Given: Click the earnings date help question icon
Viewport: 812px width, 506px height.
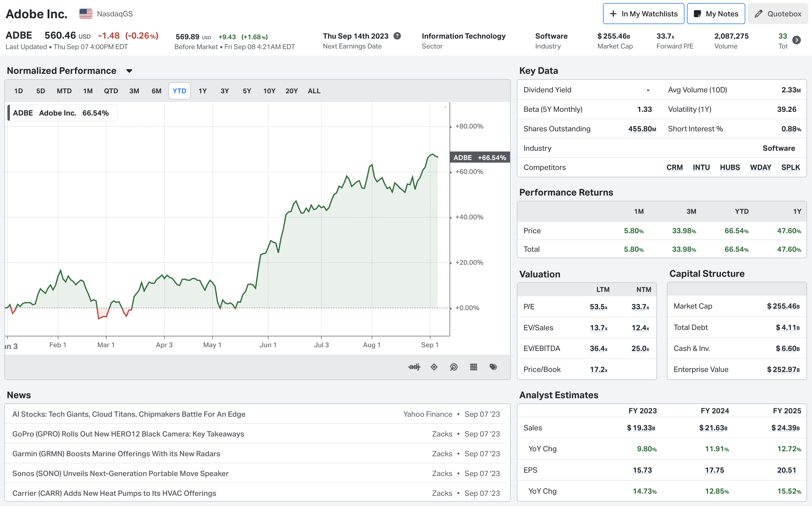Looking at the screenshot, I should [397, 36].
